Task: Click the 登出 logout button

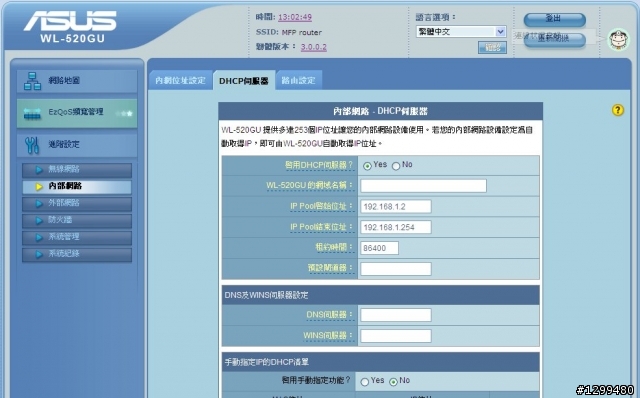Action: 554,19
